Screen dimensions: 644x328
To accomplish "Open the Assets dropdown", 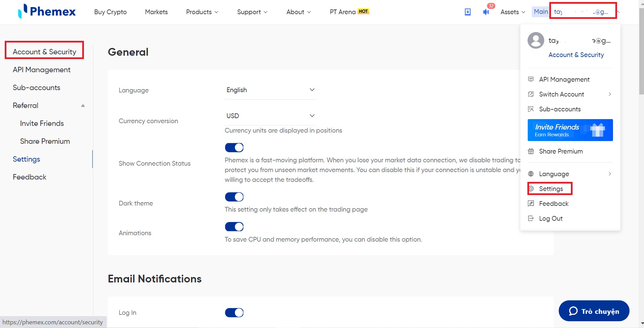I will (x=513, y=12).
